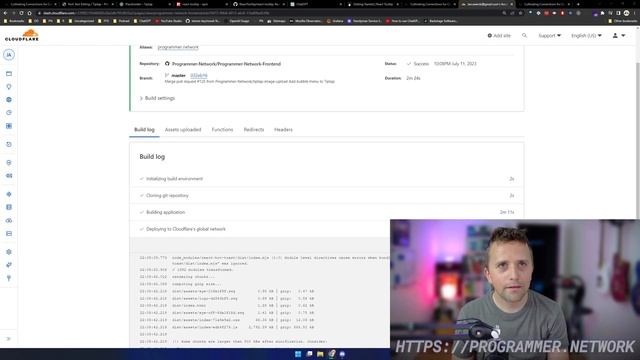Viewport: 640px width, 360px height.
Task: Click the search magnifier in Cloudflare header
Action: pyautogui.click(x=524, y=36)
